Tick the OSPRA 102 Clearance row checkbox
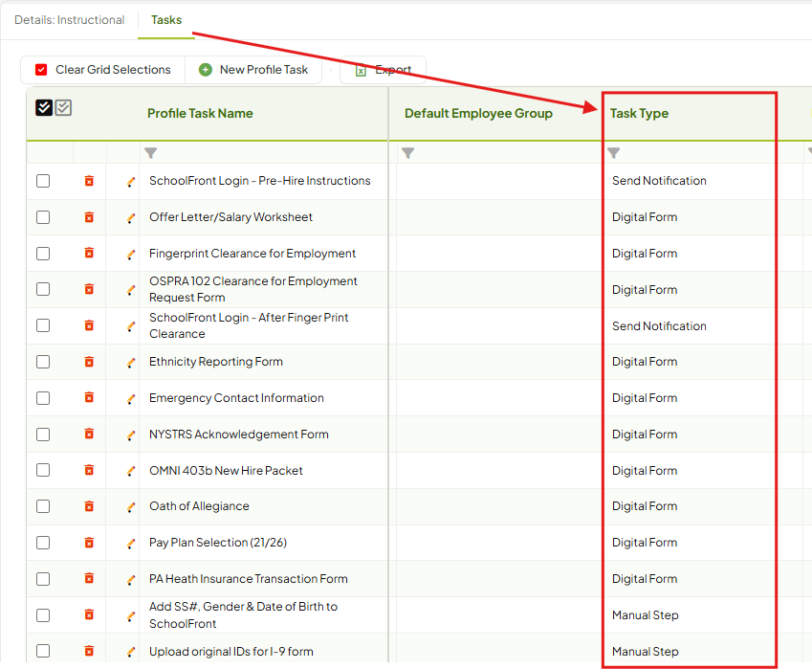This screenshot has height=669, width=812. pyautogui.click(x=43, y=289)
